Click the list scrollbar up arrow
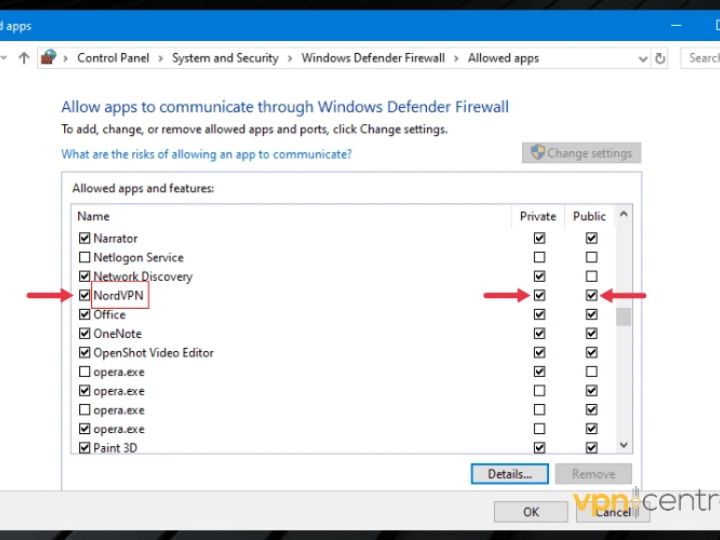This screenshot has height=540, width=720. click(624, 214)
